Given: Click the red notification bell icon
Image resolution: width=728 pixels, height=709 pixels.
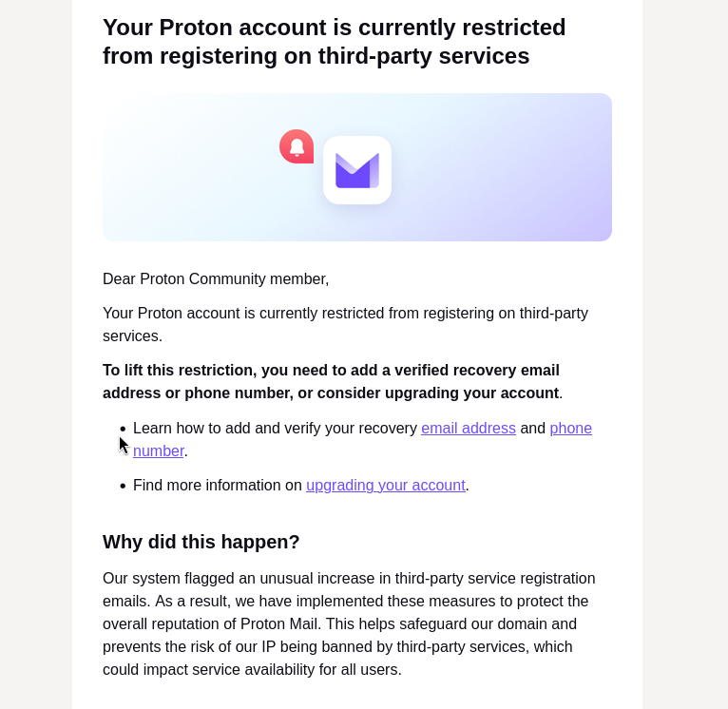Looking at the screenshot, I should (x=297, y=146).
